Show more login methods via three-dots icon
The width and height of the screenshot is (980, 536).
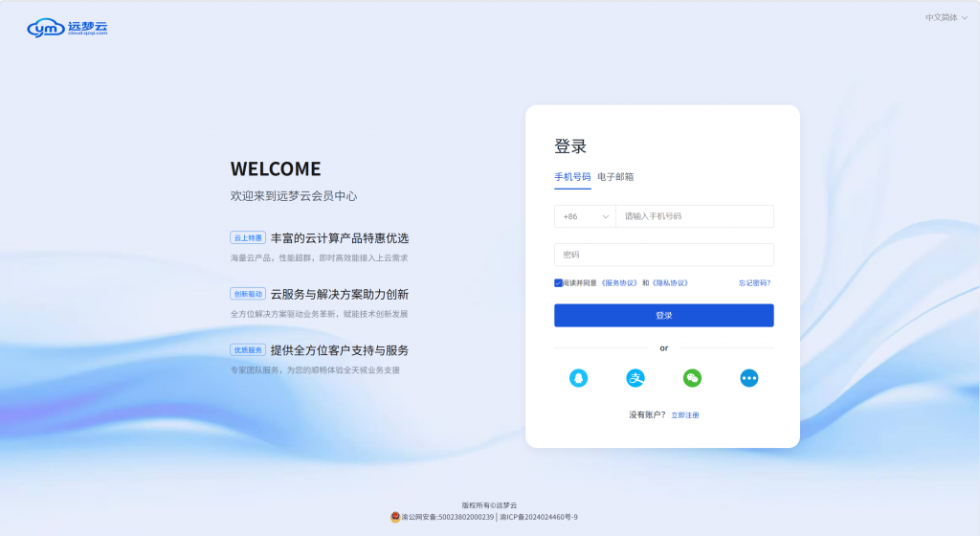click(749, 378)
